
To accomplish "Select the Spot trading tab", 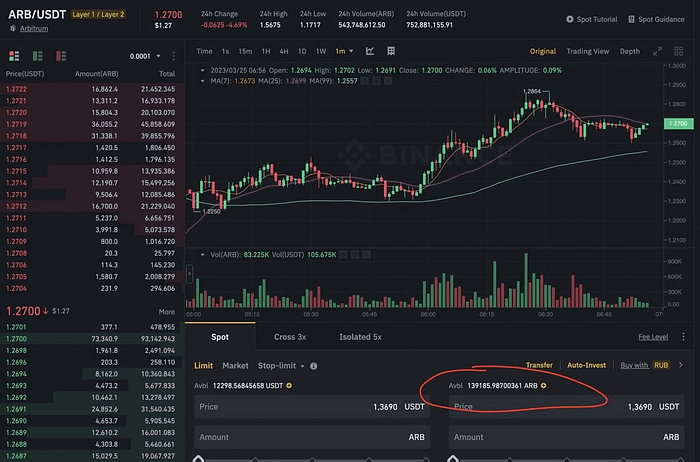I will [x=220, y=337].
